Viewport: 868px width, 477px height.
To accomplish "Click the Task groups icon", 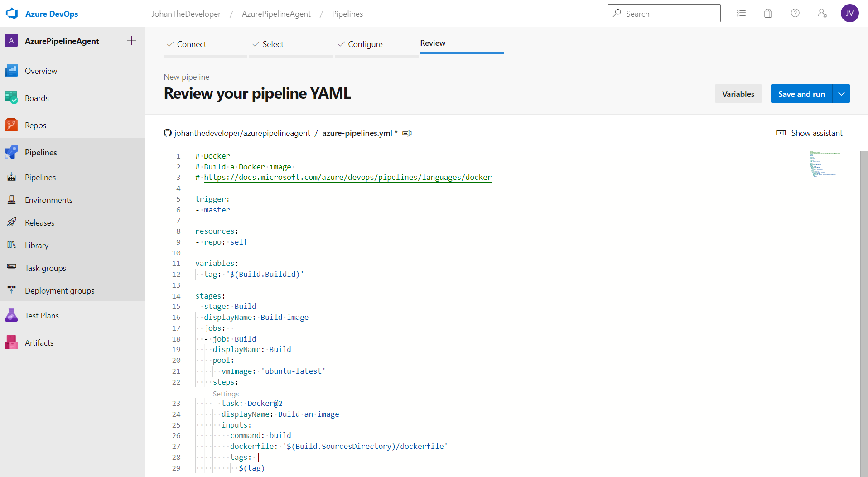I will (12, 268).
